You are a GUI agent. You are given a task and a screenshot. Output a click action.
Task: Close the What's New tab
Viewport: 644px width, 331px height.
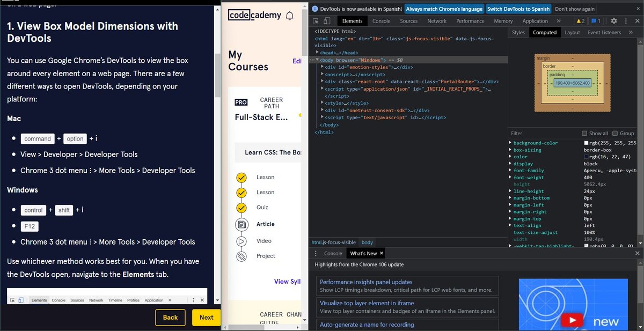382,253
